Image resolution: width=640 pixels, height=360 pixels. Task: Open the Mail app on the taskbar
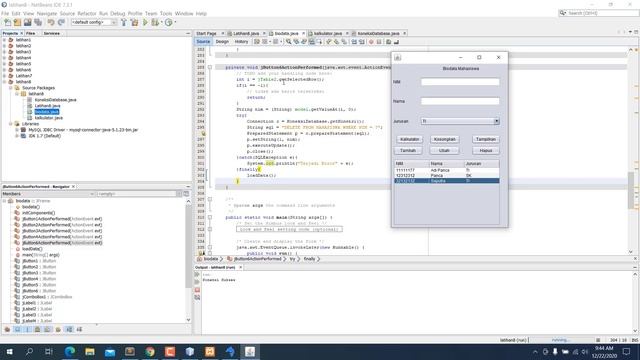click(110, 351)
